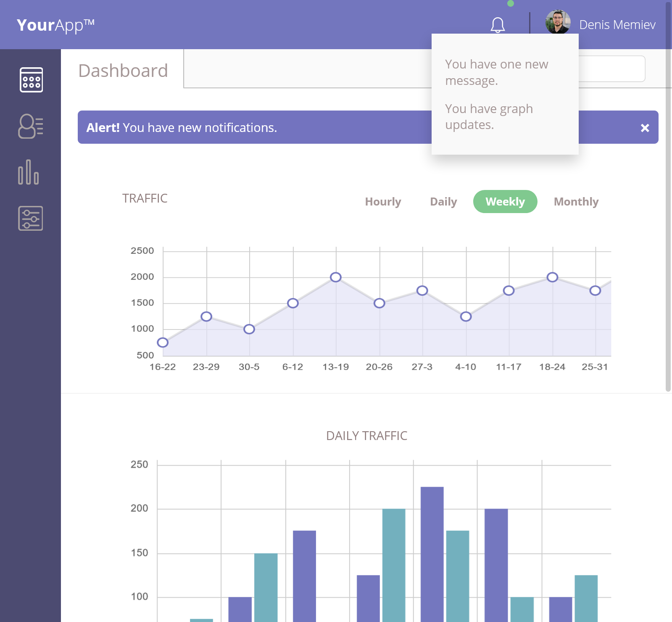
Task: Click the 6-12 traffic chart data point
Action: point(293,303)
